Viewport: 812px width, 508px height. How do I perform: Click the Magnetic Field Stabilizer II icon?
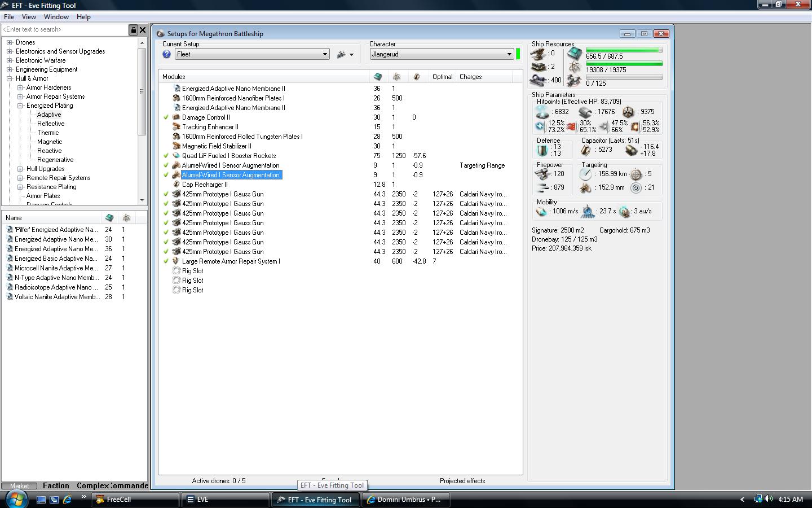click(x=176, y=146)
